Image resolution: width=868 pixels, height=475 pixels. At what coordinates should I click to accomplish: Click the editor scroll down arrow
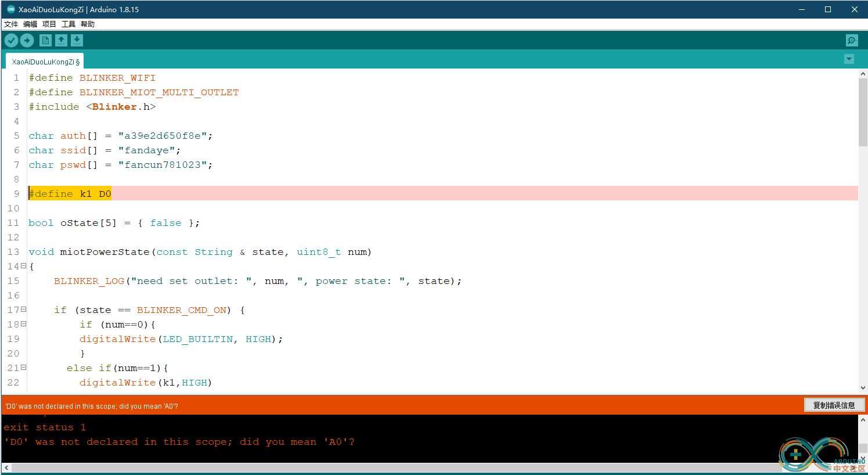click(x=863, y=388)
